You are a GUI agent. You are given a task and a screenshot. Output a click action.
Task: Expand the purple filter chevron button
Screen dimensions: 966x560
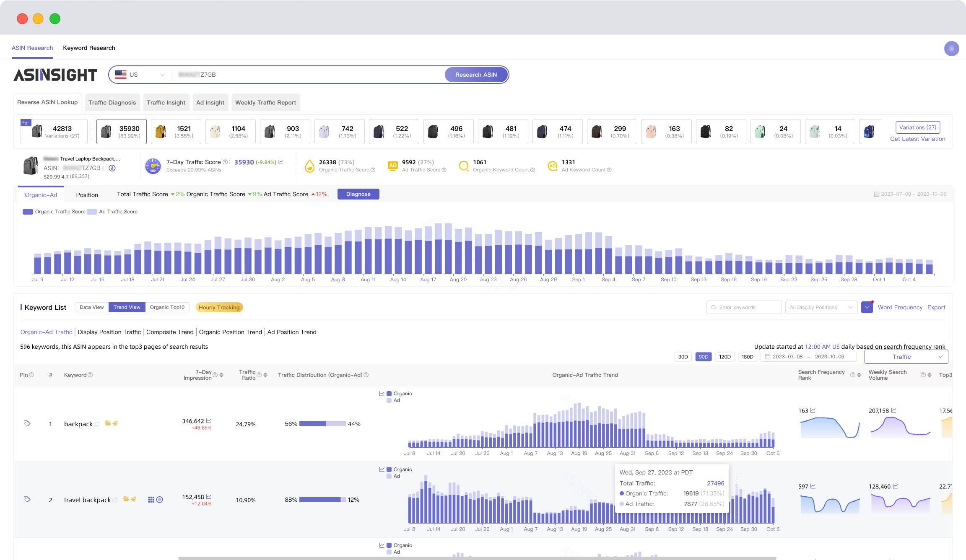coord(867,307)
